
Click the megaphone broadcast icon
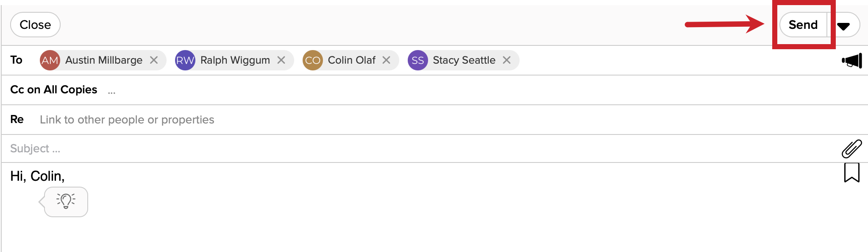tap(852, 61)
